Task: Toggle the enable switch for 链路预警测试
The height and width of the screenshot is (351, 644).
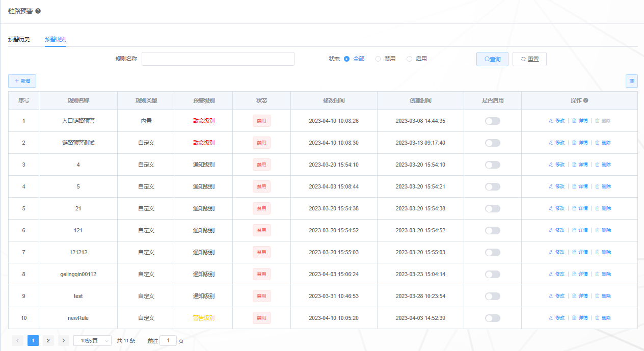Action: tap(493, 143)
